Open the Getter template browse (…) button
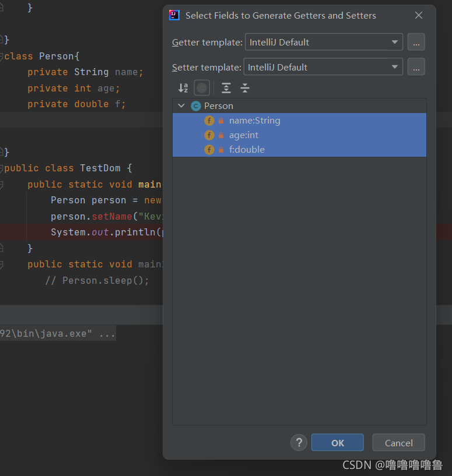This screenshot has height=476, width=452. tap(416, 42)
